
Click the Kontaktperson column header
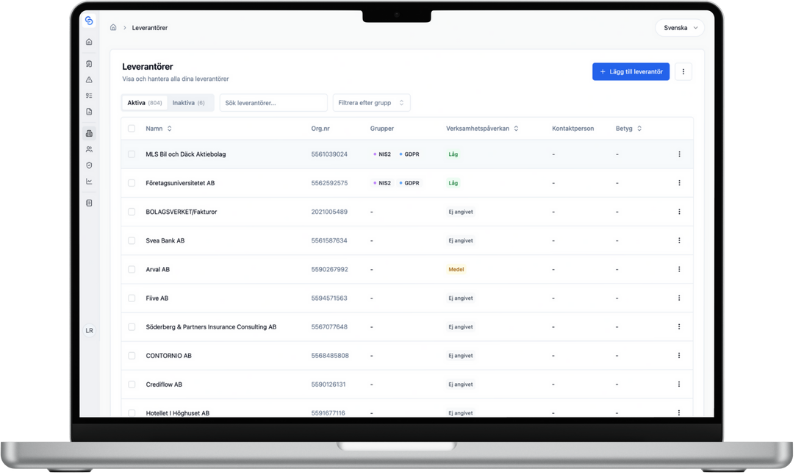(x=573, y=129)
